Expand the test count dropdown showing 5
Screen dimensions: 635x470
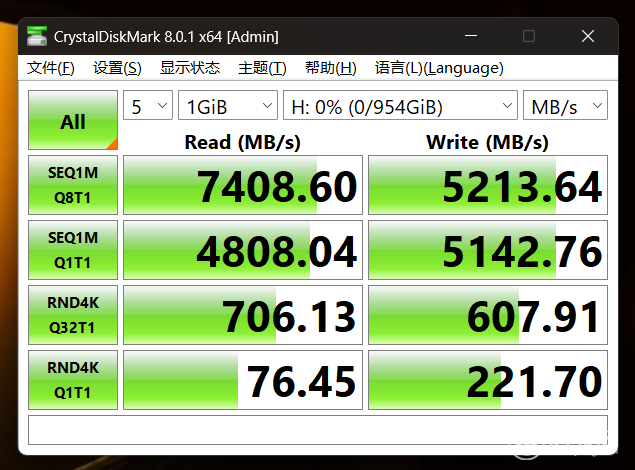148,105
